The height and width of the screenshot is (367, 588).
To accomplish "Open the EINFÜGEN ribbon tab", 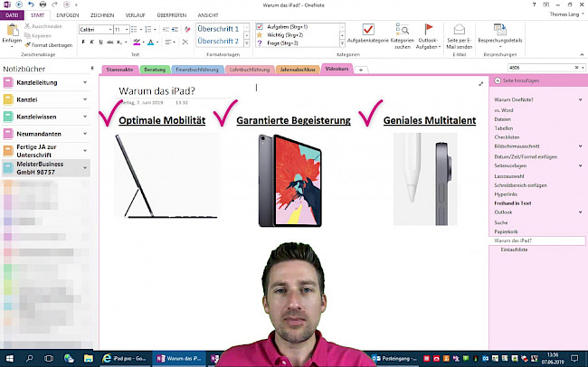I will click(x=67, y=15).
